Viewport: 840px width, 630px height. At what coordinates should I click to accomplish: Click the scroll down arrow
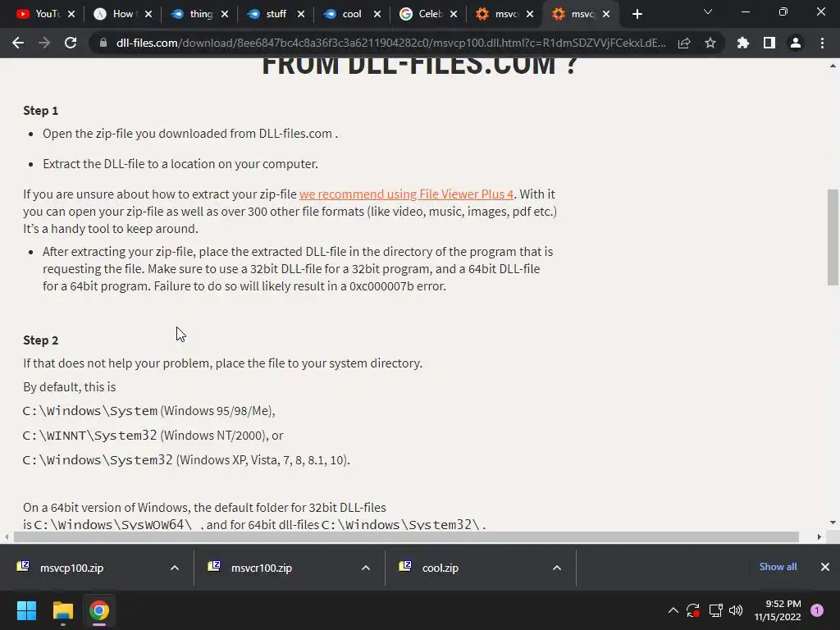833,523
